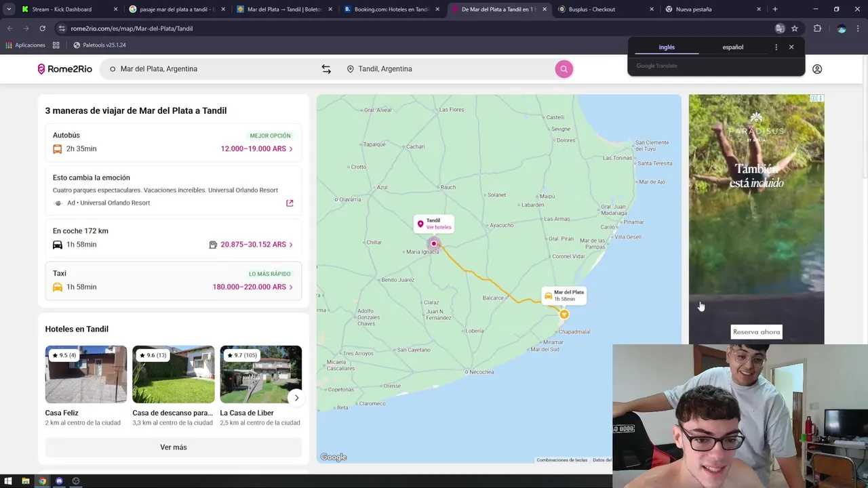Click the Google logo on the map
This screenshot has height=488, width=868.
(x=334, y=457)
